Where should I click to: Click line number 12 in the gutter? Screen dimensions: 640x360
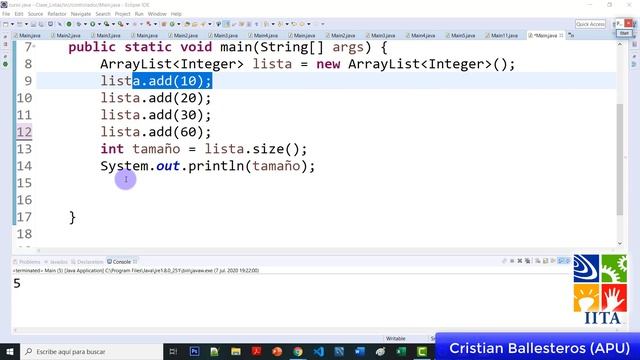(24, 132)
